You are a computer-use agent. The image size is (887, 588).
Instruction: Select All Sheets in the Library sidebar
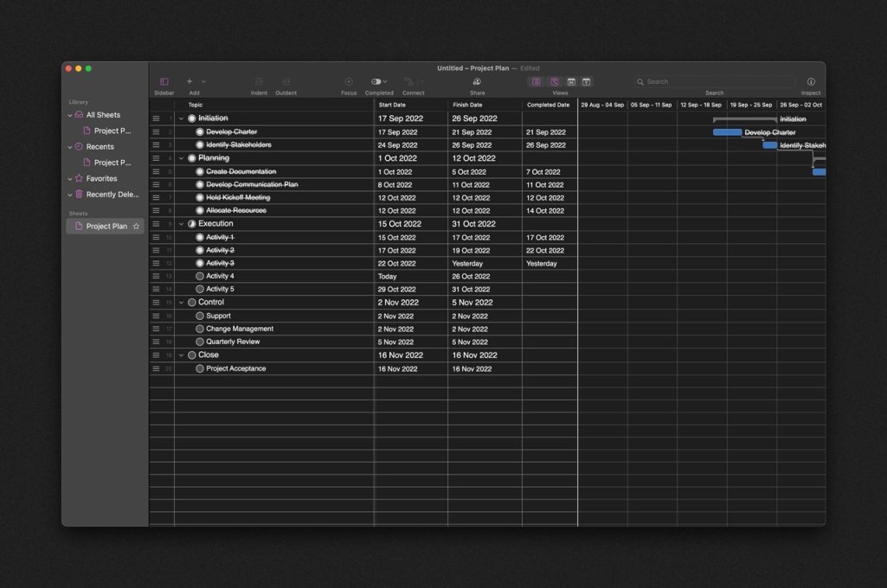(101, 114)
